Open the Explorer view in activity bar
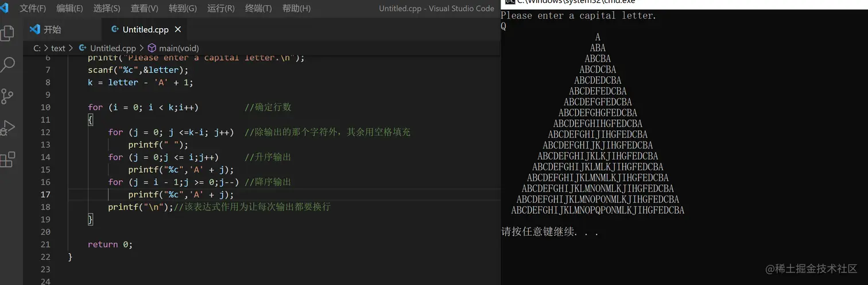 (7, 33)
